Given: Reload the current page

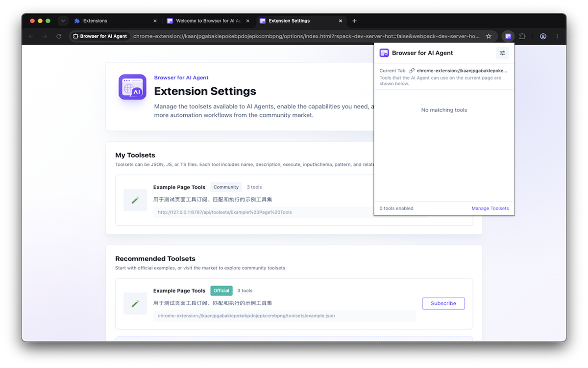Looking at the screenshot, I should pos(59,36).
